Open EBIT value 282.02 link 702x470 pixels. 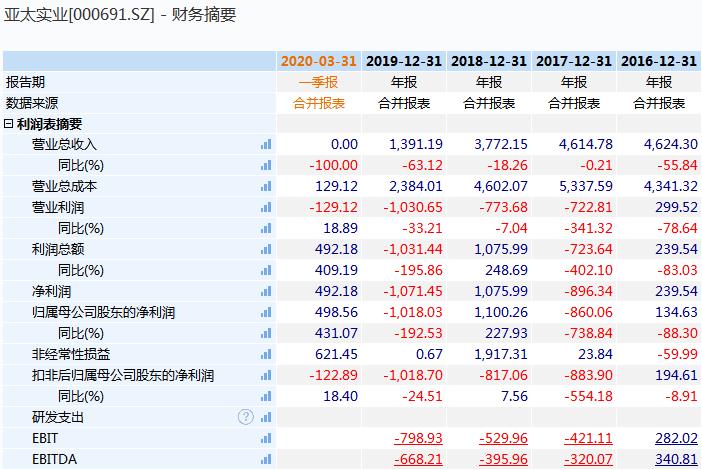tap(676, 438)
